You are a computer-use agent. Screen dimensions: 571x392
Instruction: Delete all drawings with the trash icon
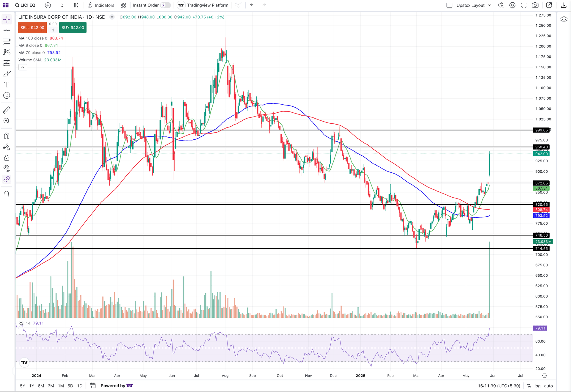click(x=7, y=194)
